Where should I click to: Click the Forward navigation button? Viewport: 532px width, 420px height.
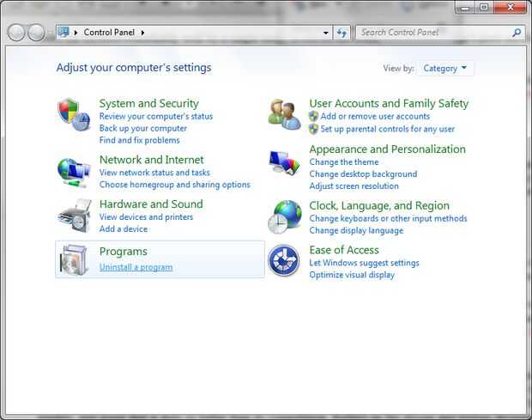click(x=36, y=33)
